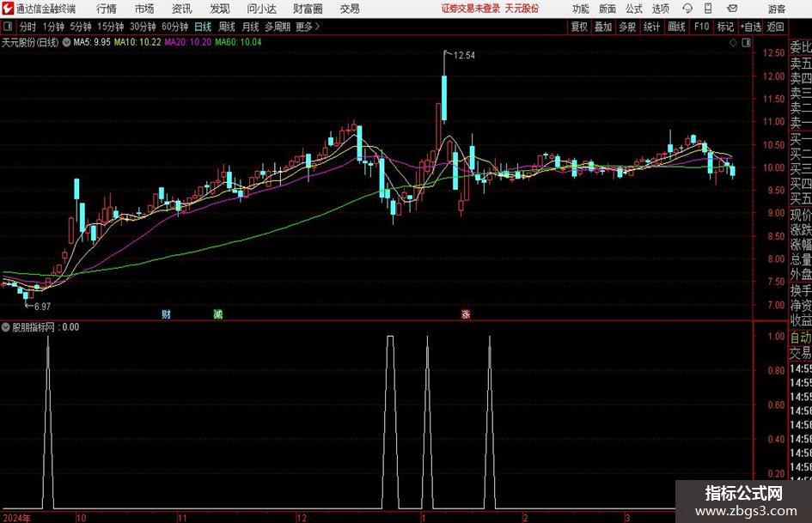Expand the 天元股份(日线) indicator dropdown arrow
Viewport: 812px width, 523px height.
66,42
